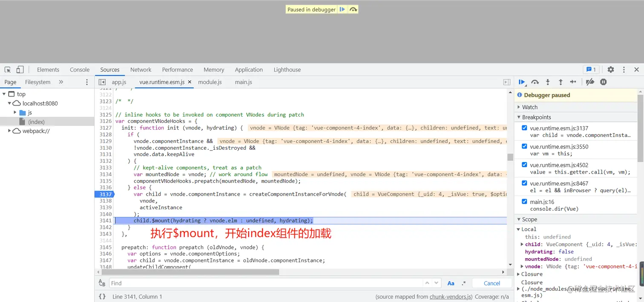The width and height of the screenshot is (644, 302).
Task: Step over next call in paused overlay
Action: (353, 9)
